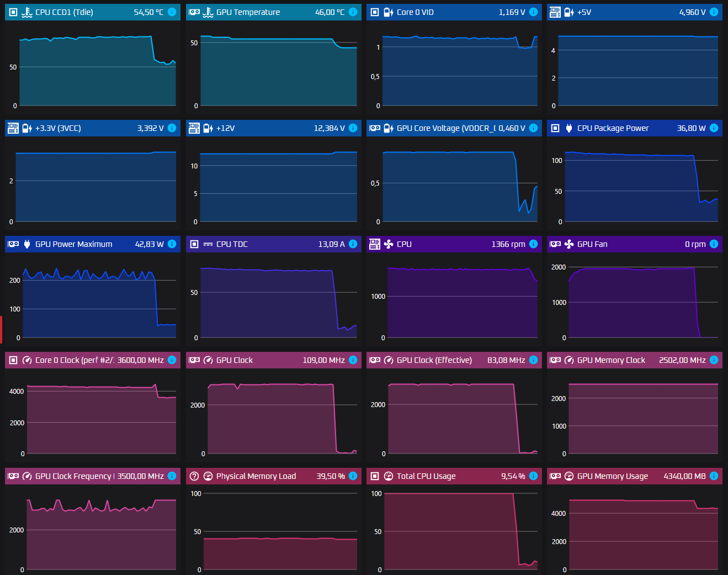Open info icon for +3.3V (3VCC)
The image size is (728, 575).
[x=172, y=128]
